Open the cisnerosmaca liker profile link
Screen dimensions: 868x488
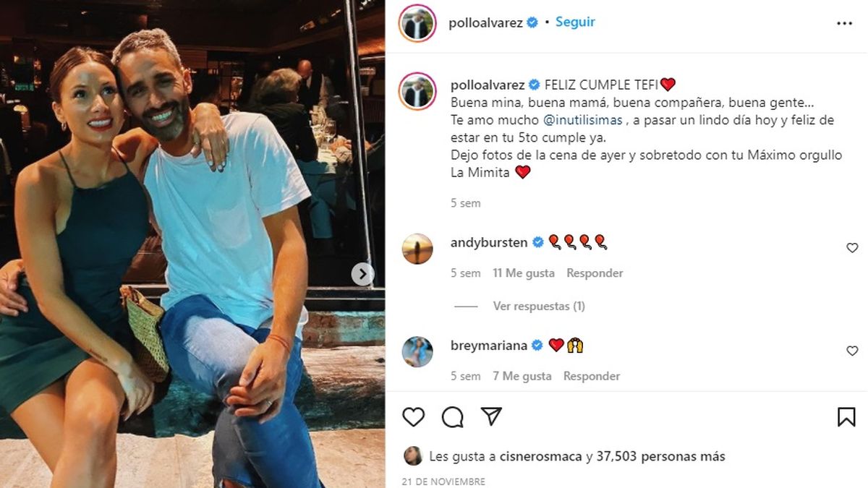click(x=541, y=456)
